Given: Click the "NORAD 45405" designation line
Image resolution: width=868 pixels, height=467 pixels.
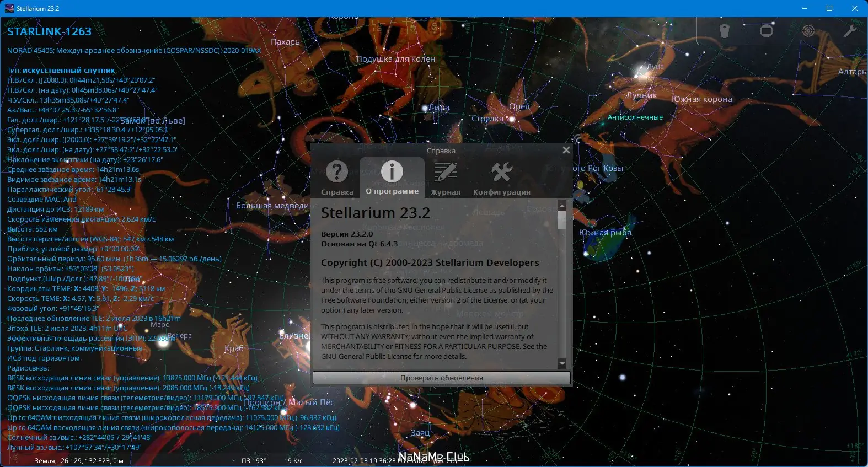Looking at the screenshot, I should [134, 50].
